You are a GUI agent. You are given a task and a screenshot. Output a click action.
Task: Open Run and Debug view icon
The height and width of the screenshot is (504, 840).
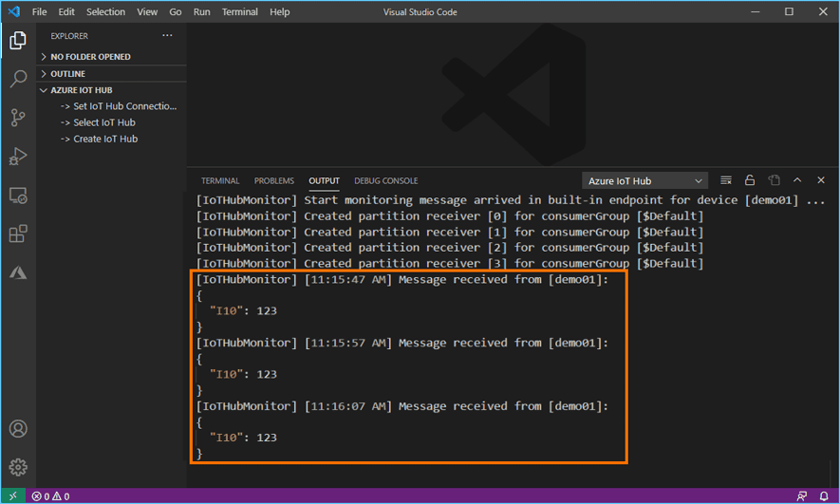pos(18,157)
